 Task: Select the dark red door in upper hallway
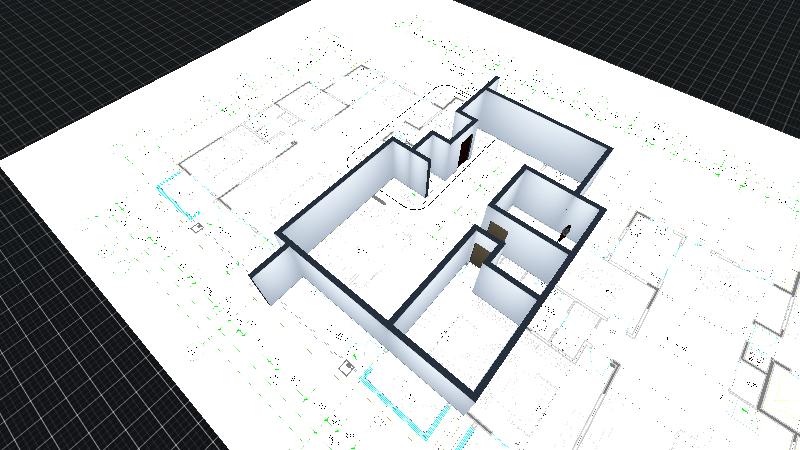coord(467,149)
